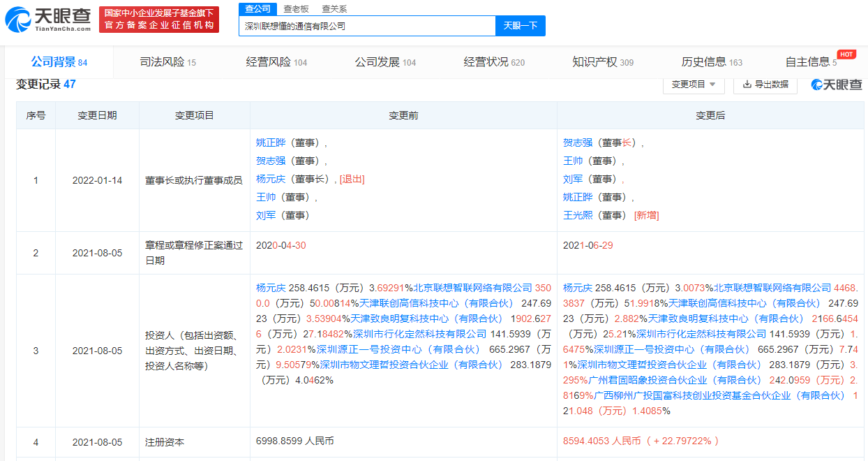
Task: Switch to 查关系 search tab
Action: click(334, 8)
